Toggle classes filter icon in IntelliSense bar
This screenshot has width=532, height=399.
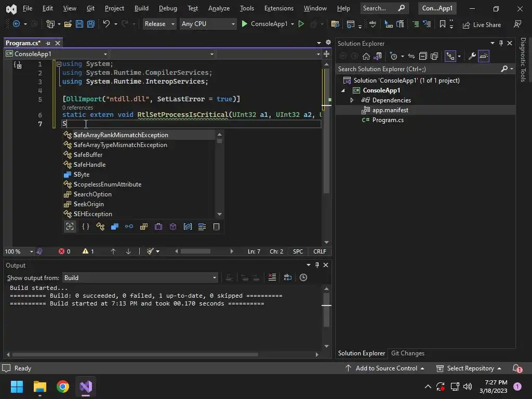100,227
